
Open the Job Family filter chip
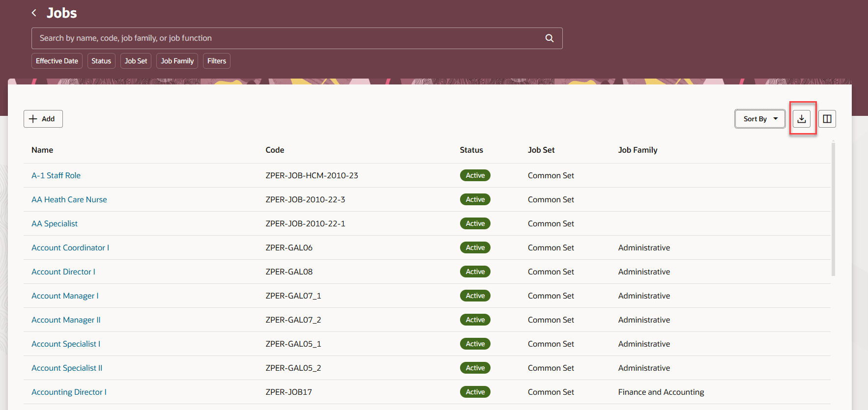tap(177, 61)
